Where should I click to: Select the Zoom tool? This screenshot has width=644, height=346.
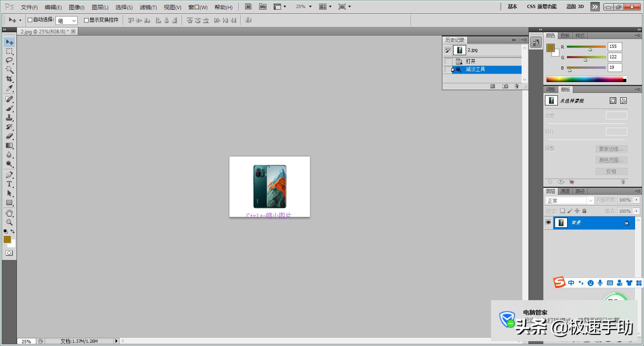tap(9, 222)
